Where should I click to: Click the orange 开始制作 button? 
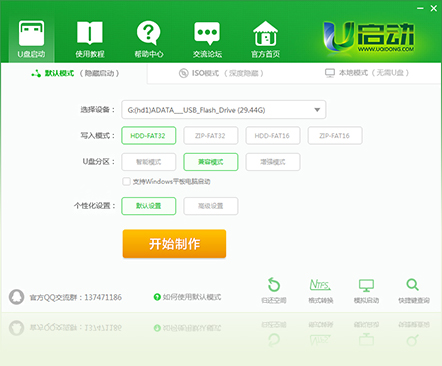tap(174, 244)
